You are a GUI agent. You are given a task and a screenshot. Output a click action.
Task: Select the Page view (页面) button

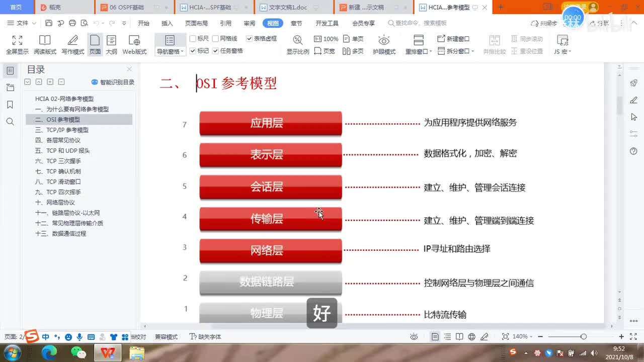point(95,45)
